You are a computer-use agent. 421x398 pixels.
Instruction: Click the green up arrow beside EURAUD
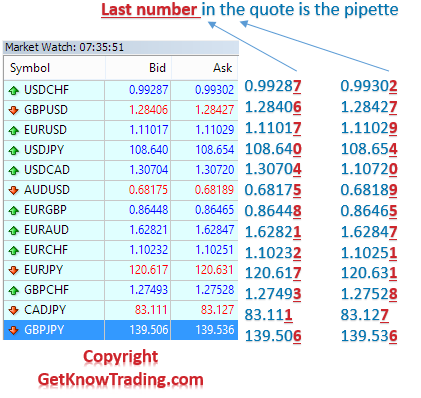[14, 230]
